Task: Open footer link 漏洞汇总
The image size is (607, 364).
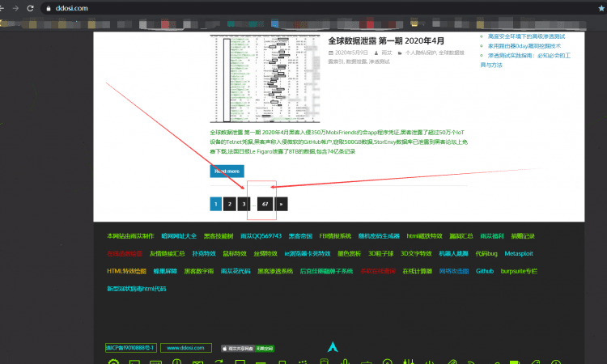Action: pyautogui.click(x=461, y=236)
